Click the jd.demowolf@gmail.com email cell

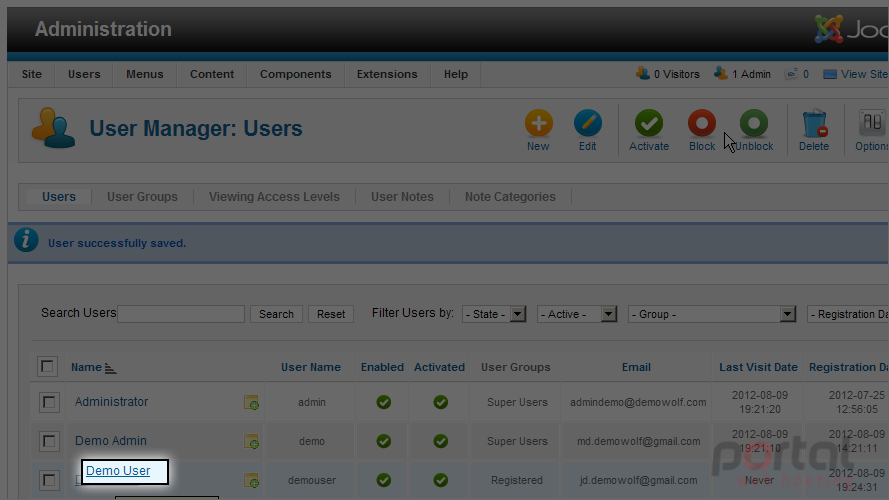pyautogui.click(x=638, y=480)
